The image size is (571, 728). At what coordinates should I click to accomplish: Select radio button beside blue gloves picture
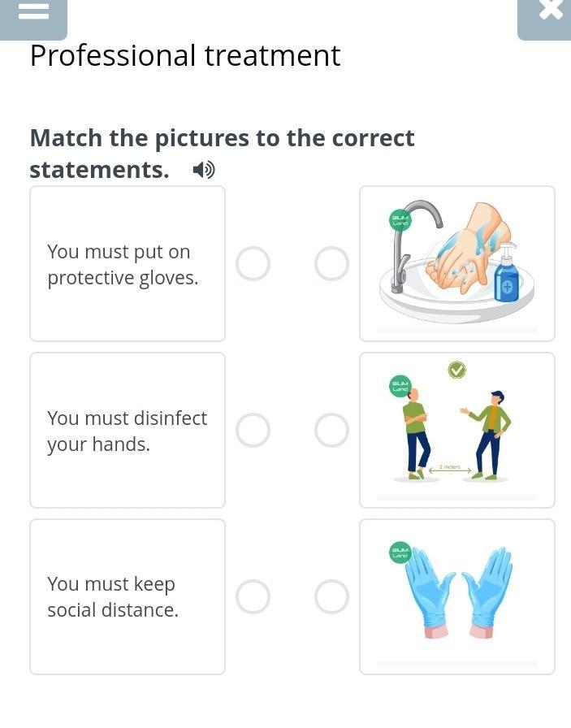(331, 596)
